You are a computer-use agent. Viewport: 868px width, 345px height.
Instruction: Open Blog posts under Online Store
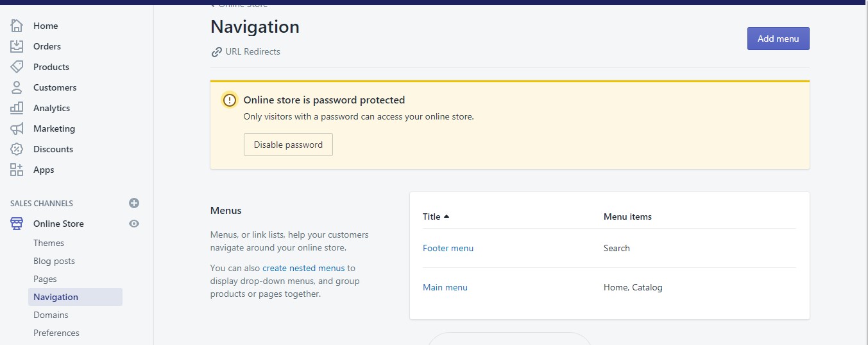pos(54,261)
